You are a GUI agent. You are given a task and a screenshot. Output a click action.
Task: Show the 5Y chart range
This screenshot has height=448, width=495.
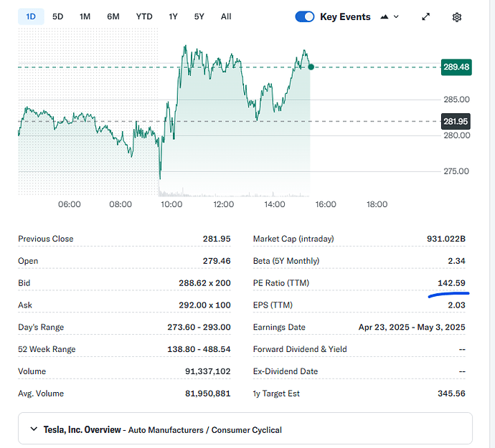click(199, 16)
